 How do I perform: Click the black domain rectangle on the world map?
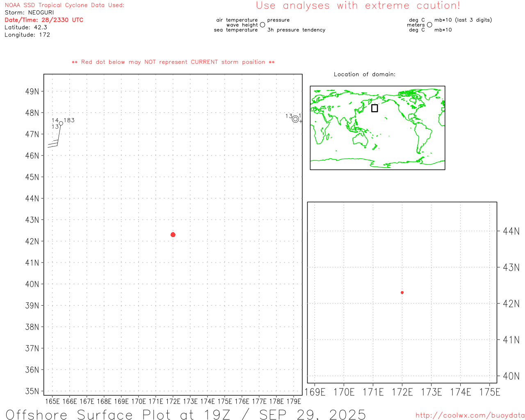pyautogui.click(x=374, y=108)
